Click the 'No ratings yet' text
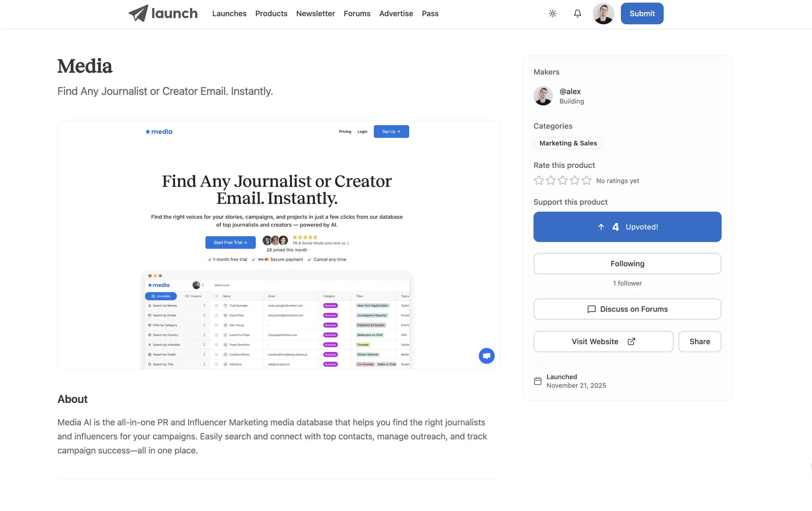 pyautogui.click(x=618, y=181)
